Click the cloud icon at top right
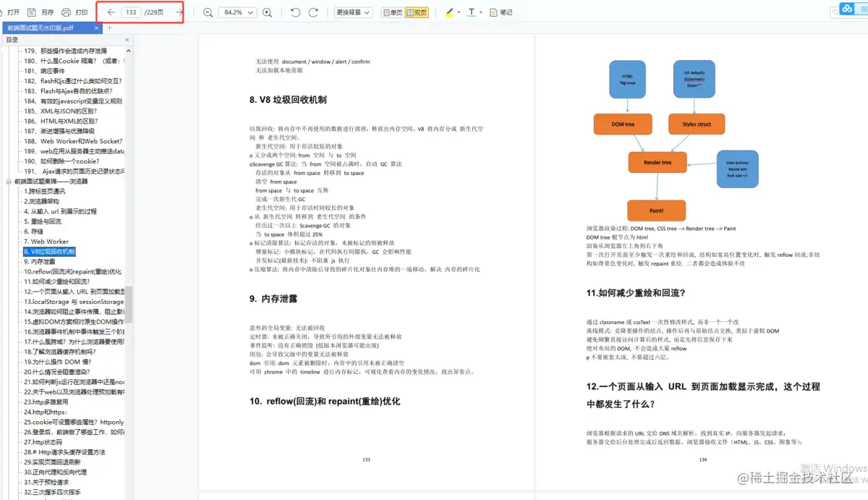 coord(847,9)
